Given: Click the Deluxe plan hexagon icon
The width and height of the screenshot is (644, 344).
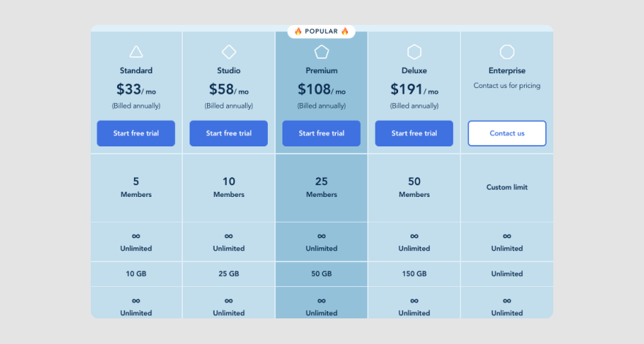Looking at the screenshot, I should coord(414,52).
